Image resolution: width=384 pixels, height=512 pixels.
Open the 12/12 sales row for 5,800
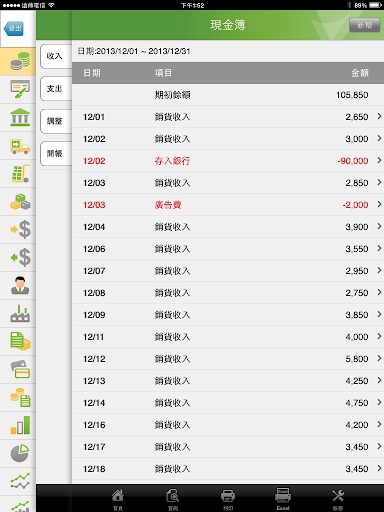tap(228, 359)
